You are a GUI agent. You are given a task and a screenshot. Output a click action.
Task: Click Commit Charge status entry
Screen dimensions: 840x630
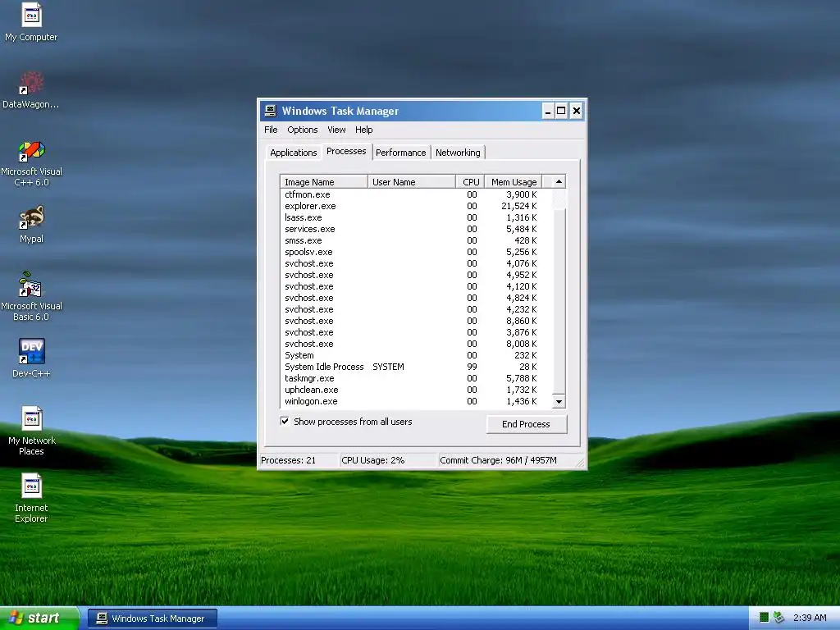[498, 460]
